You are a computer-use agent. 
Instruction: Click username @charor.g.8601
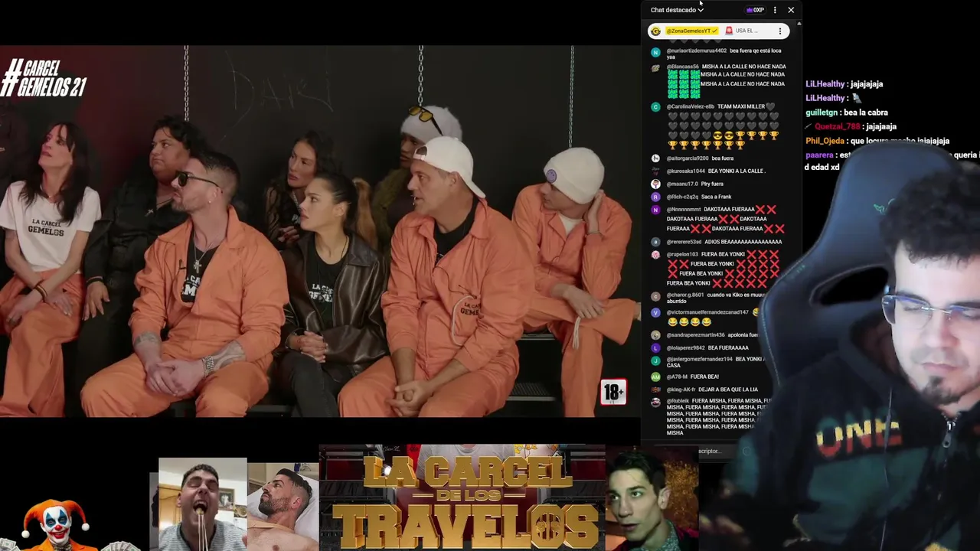(685, 295)
